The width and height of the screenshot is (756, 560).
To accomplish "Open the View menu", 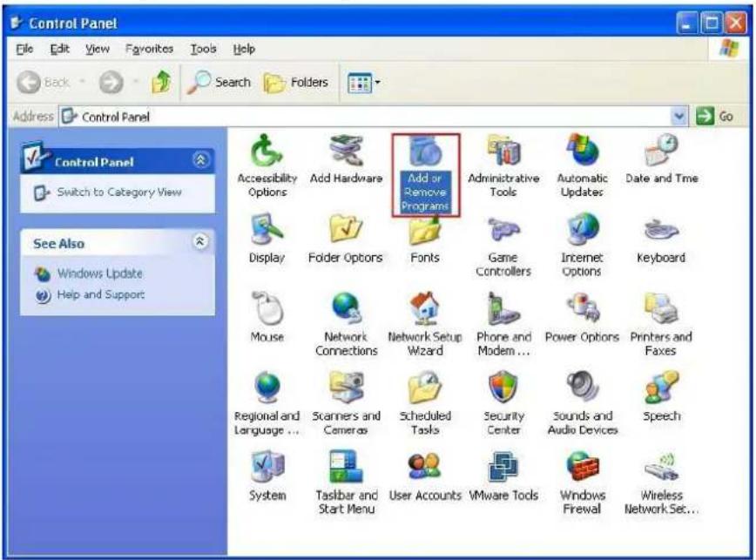I will point(98,49).
